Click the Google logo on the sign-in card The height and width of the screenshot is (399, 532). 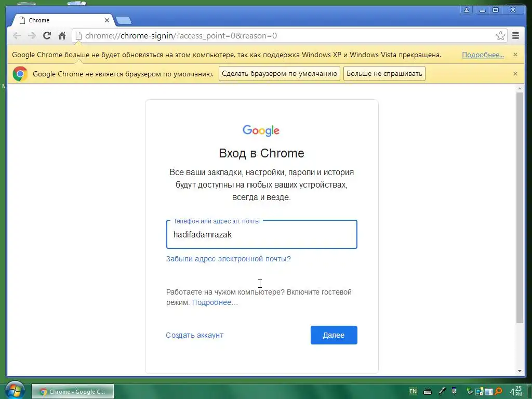[261, 130]
